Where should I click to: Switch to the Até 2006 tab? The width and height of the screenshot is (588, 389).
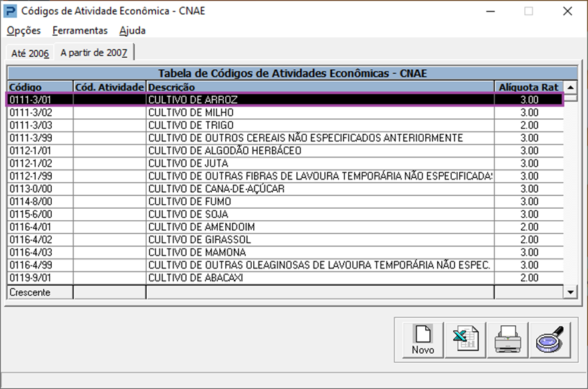point(30,53)
